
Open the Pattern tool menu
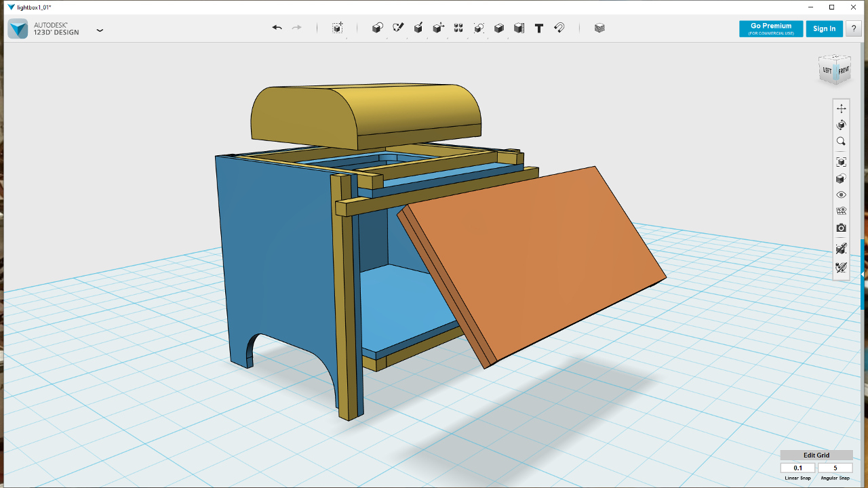(x=458, y=28)
